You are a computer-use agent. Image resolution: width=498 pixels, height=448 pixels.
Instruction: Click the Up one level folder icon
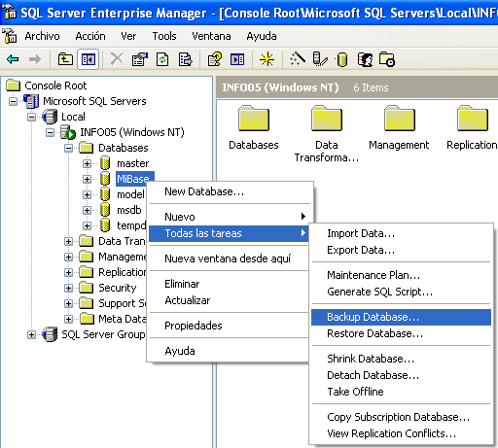[x=65, y=59]
